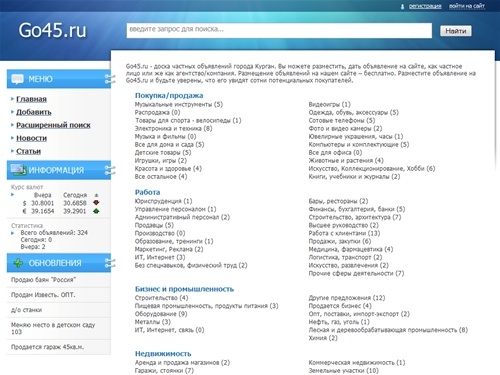Open Новости in the menu
500x375 pixels.
click(x=31, y=138)
